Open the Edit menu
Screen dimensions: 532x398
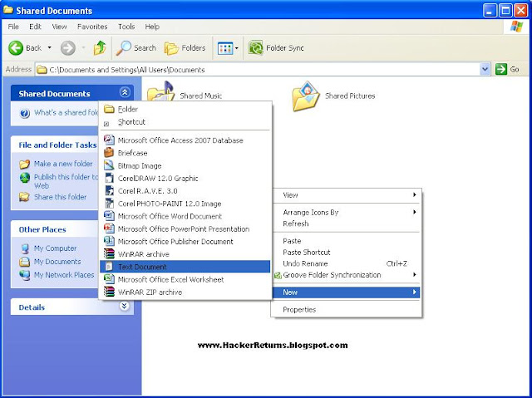(35, 27)
